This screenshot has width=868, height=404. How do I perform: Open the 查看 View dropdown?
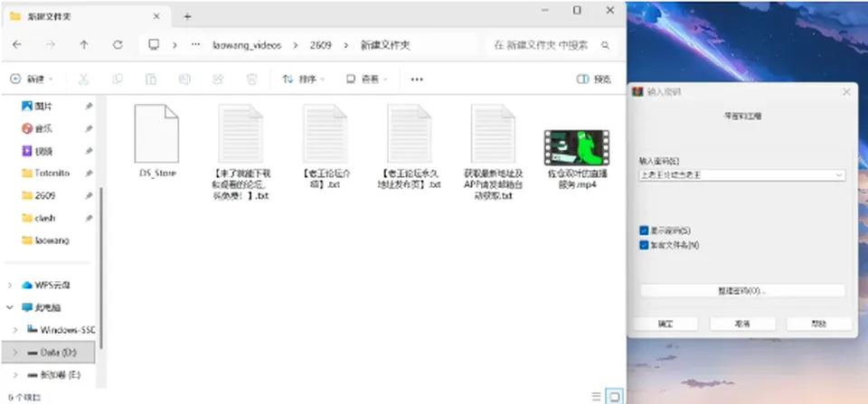click(x=366, y=80)
